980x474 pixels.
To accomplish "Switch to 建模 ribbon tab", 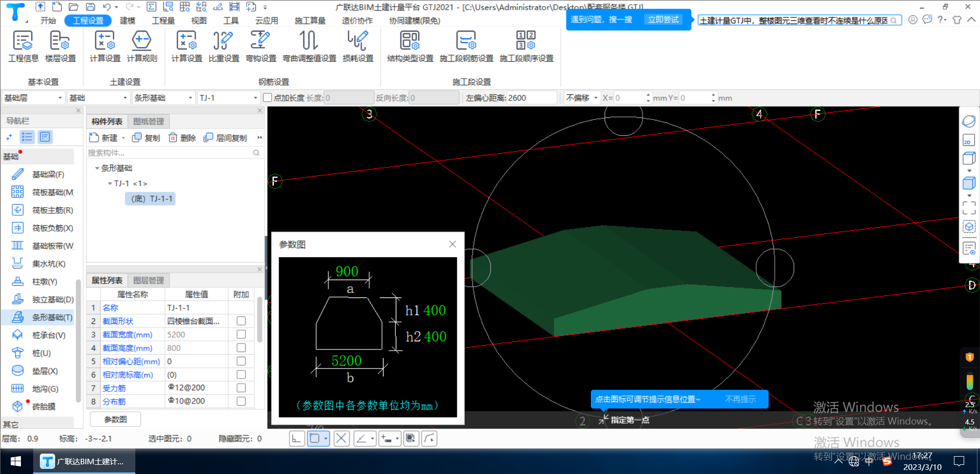I will click(x=128, y=20).
